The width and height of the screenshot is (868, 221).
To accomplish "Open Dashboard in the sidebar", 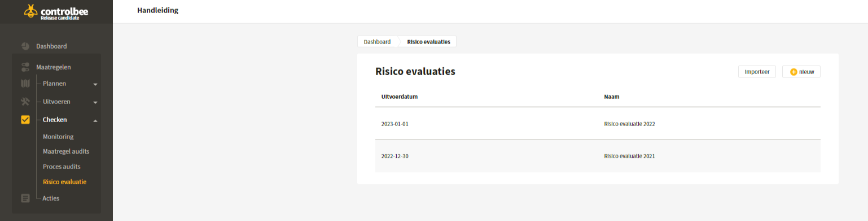I will click(x=51, y=46).
